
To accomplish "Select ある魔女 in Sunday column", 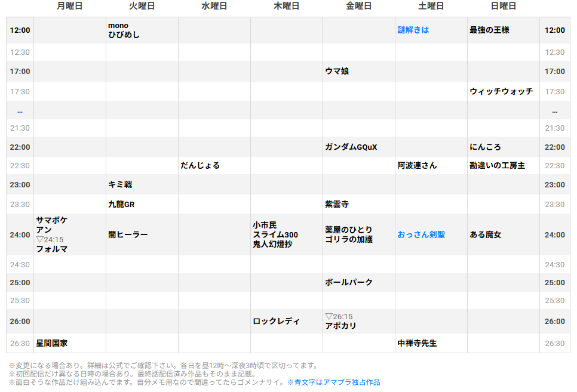I will (x=485, y=234).
